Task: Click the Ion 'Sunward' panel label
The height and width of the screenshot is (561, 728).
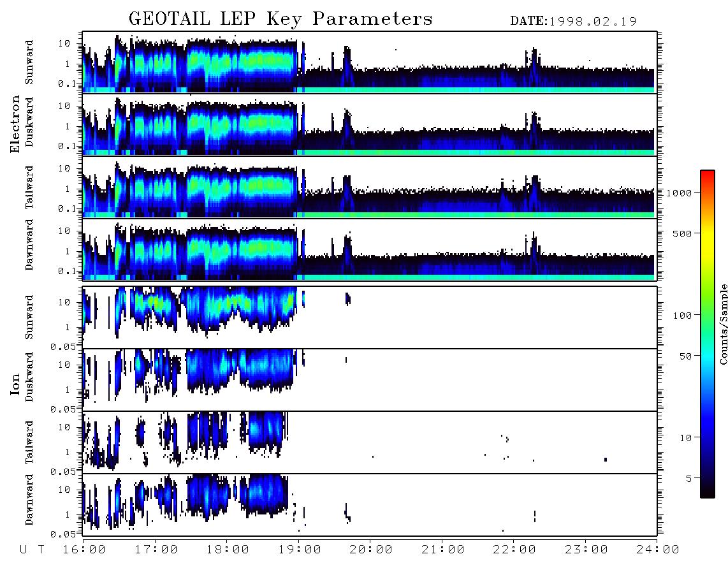Action: click(29, 317)
